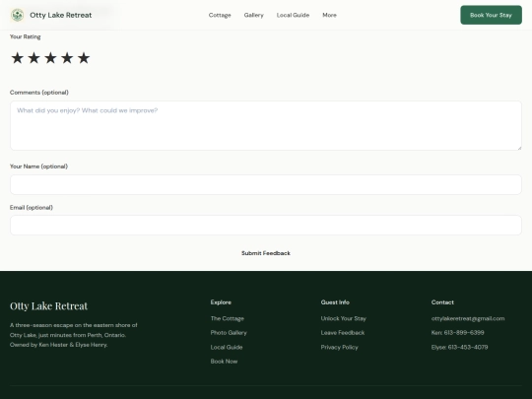Expand the More navigation menu

pos(329,15)
